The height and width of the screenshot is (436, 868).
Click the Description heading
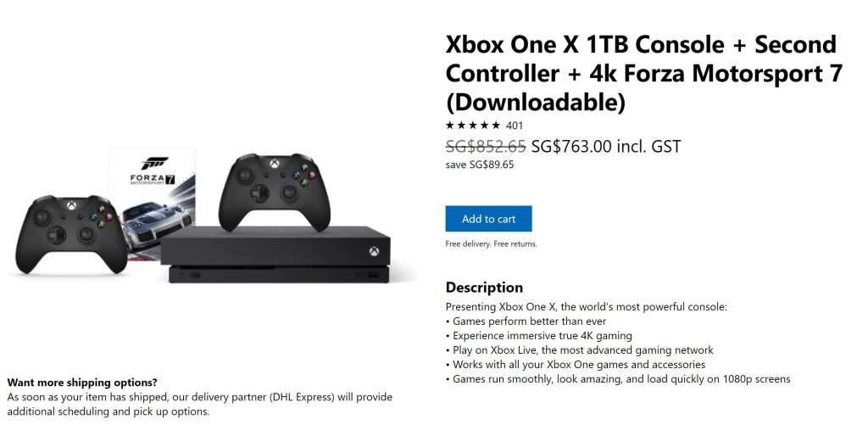pyautogui.click(x=484, y=288)
